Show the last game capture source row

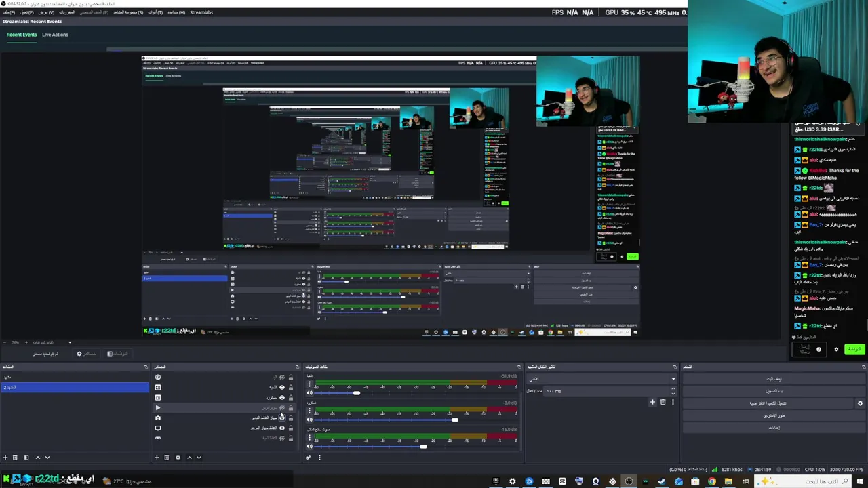tap(282, 438)
